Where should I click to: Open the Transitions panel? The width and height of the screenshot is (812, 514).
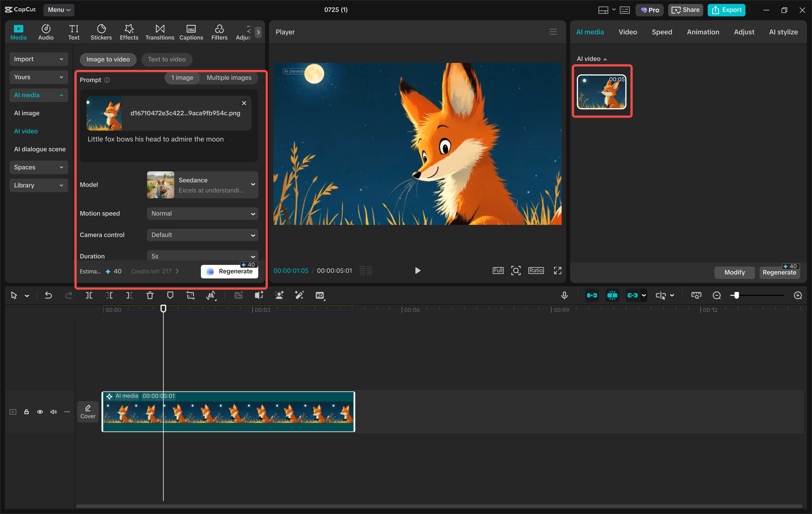[160, 32]
